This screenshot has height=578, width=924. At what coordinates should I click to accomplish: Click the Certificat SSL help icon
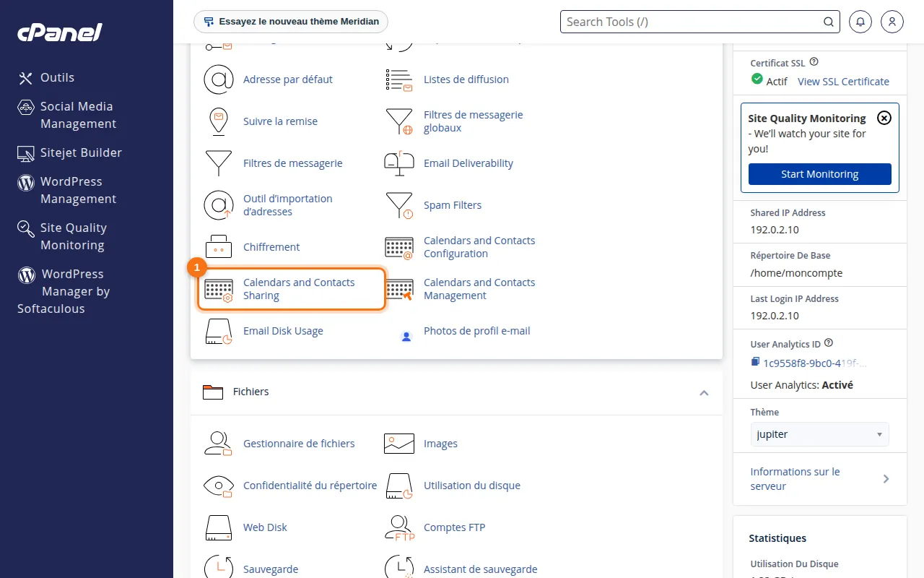pyautogui.click(x=814, y=62)
